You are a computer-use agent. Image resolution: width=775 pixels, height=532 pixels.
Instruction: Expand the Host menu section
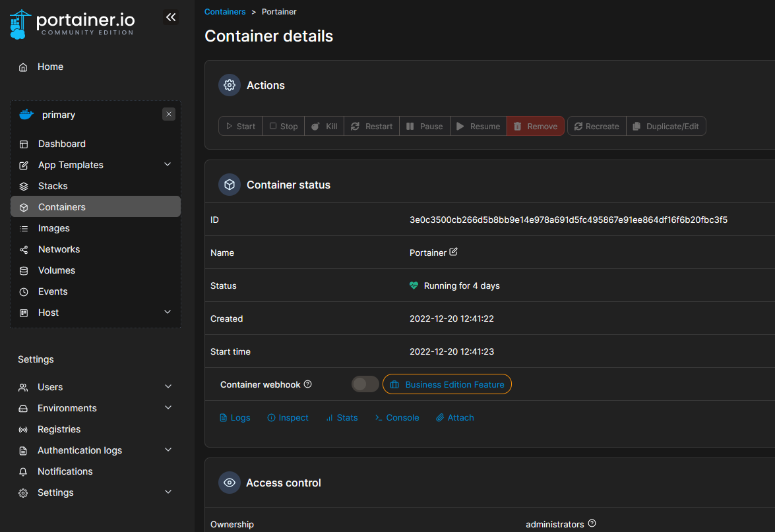pos(168,312)
